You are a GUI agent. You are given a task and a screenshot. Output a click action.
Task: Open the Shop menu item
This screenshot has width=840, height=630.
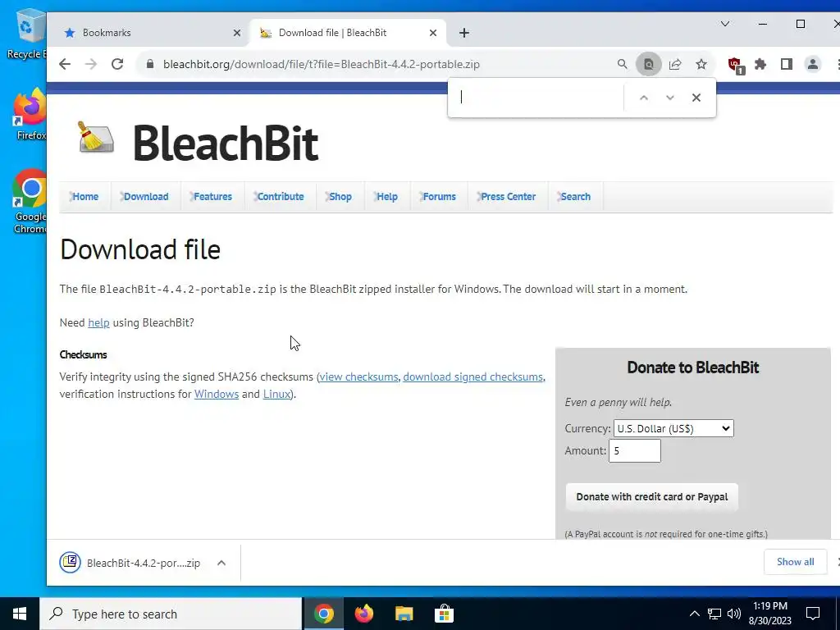(x=340, y=197)
